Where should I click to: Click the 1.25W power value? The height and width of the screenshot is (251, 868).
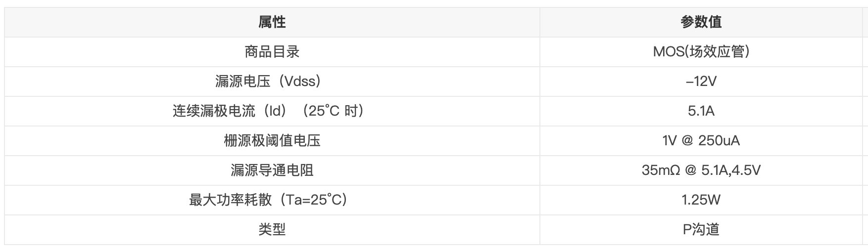(701, 200)
